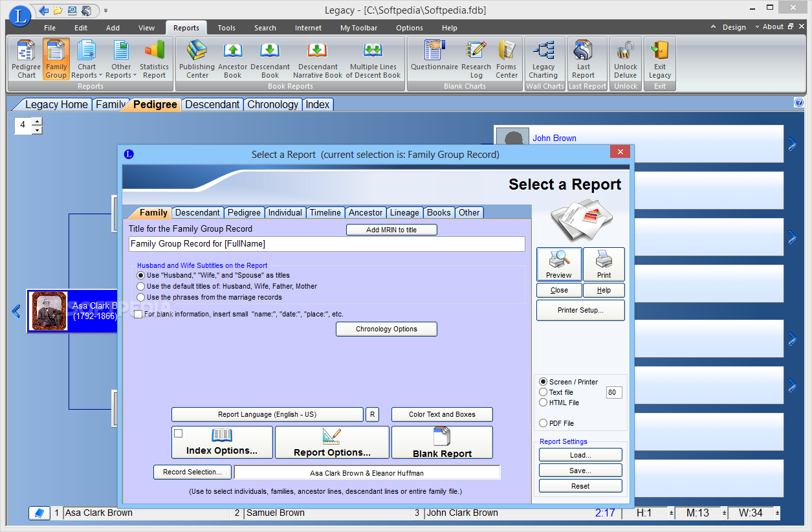Launch the Publishing Center
This screenshot has width=812, height=532.
(x=197, y=59)
